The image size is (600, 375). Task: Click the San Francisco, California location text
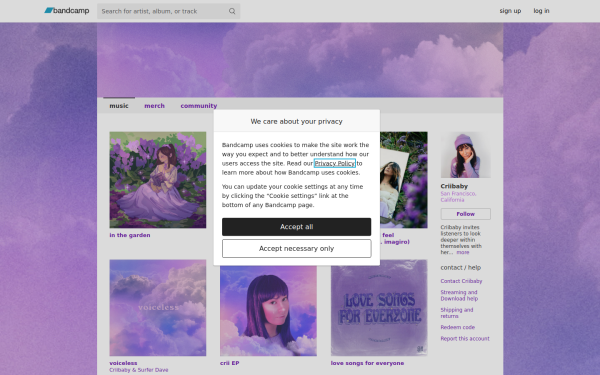click(458, 197)
